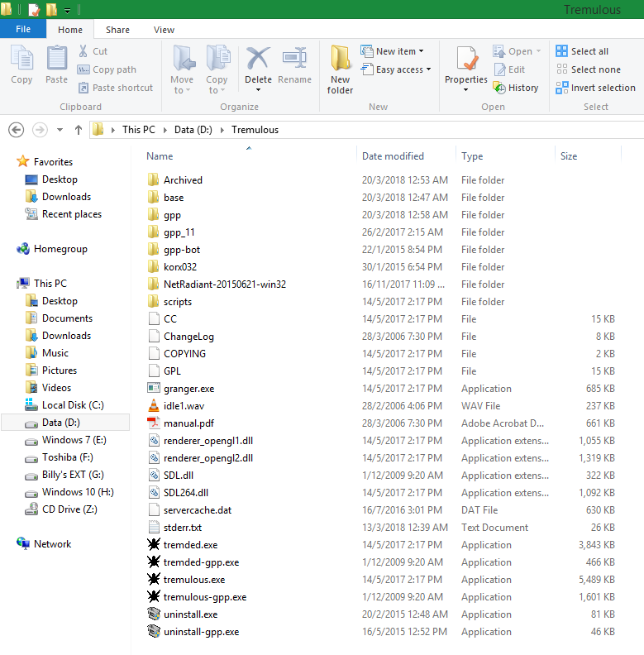Click the Invert selection button
The image size is (644, 655).
pyautogui.click(x=595, y=88)
